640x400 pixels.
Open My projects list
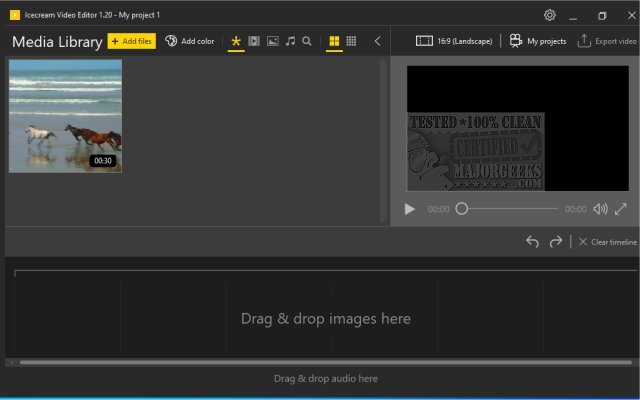[537, 41]
